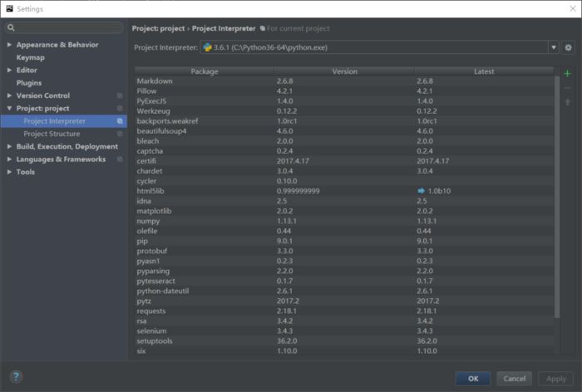The image size is (582, 392).
Task: Open Project Structure settings page
Action: pyautogui.click(x=52, y=134)
